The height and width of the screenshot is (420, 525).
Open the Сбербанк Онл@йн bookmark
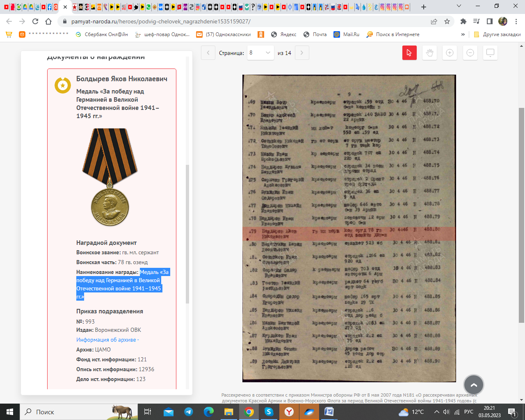point(102,34)
